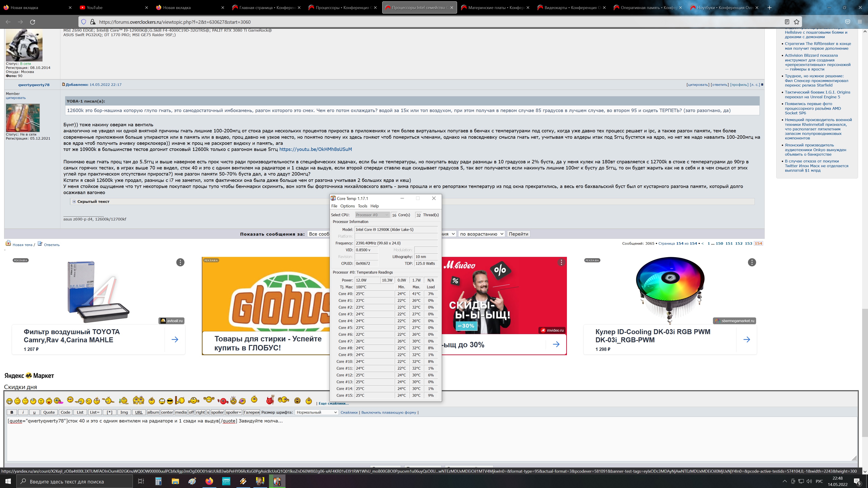This screenshot has width=868, height=488.
Task: Insert Img tag in editor
Action: click(124, 412)
